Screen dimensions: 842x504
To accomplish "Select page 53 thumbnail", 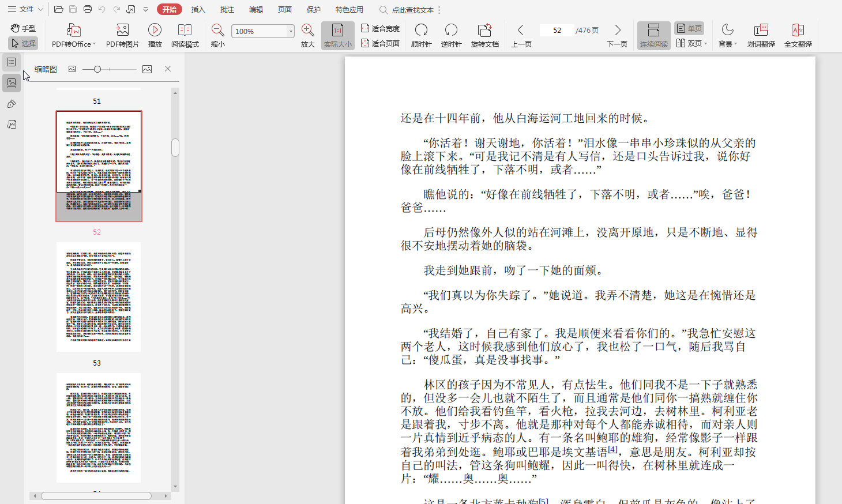I will click(x=99, y=297).
